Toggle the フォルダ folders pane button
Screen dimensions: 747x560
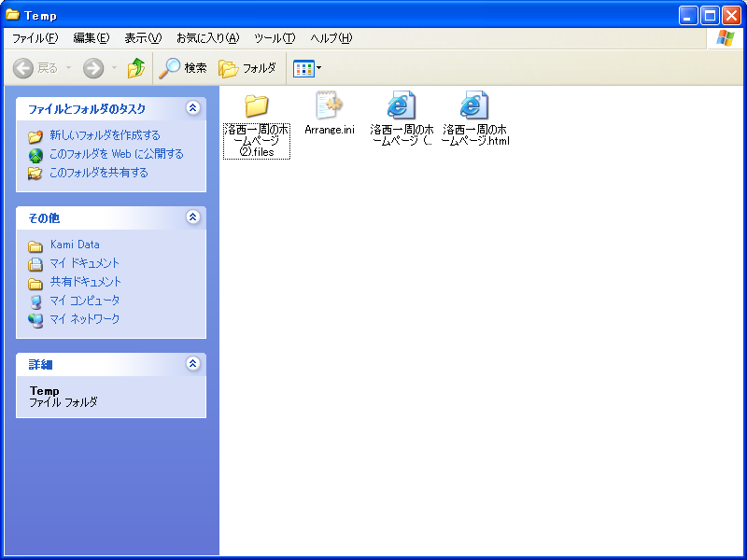click(247, 68)
